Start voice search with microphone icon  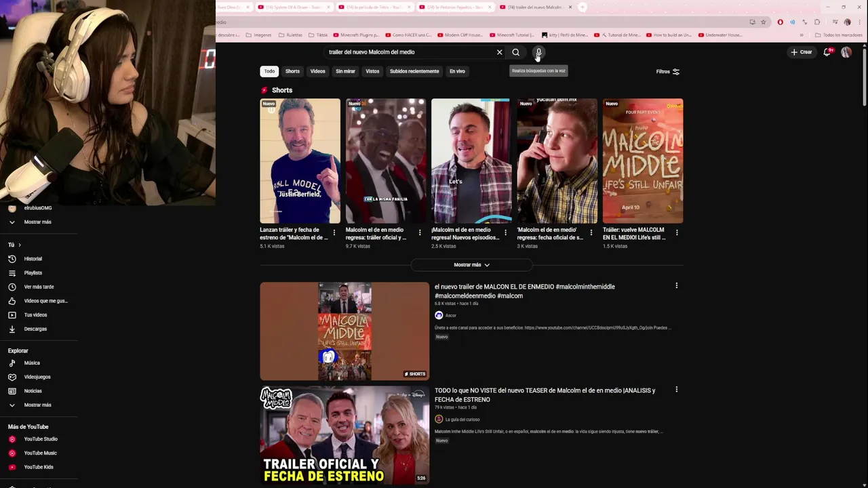click(538, 52)
